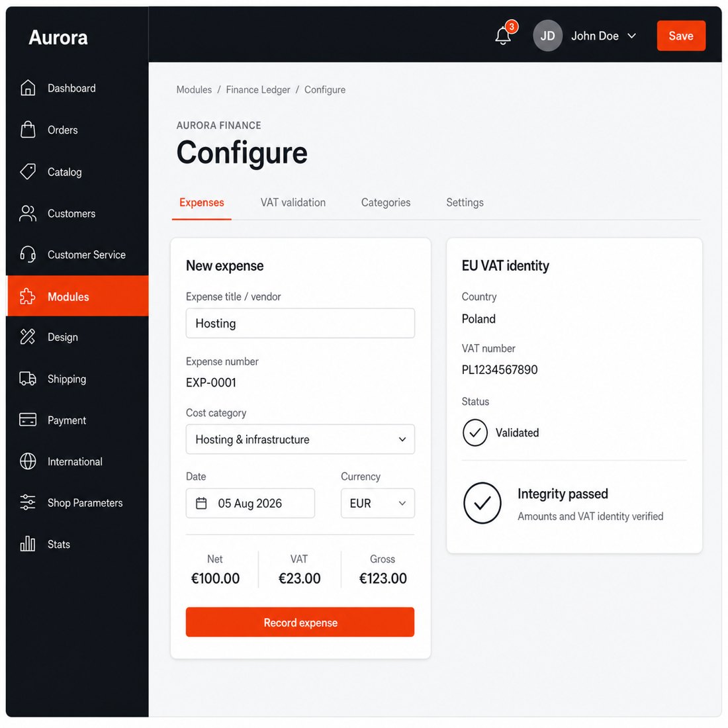Click the International globe icon
The width and height of the screenshot is (728, 728).
[x=28, y=461]
